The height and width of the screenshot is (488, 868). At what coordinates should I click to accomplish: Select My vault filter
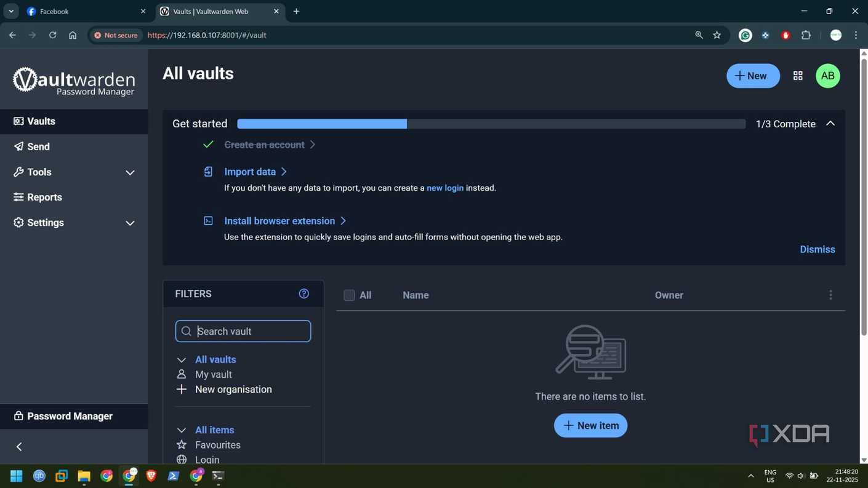click(x=213, y=374)
